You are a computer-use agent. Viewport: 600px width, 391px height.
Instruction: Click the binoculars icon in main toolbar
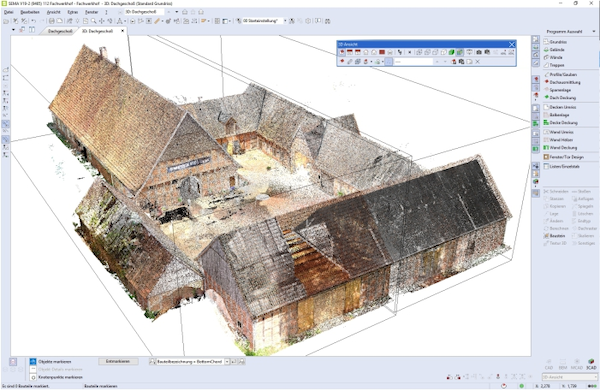328,21
